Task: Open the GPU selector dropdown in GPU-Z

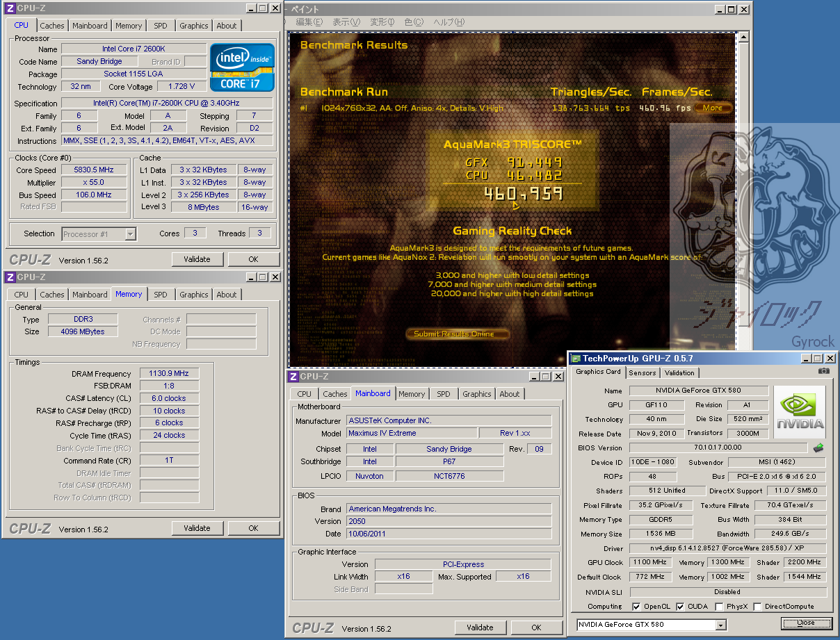Action: tap(721, 625)
